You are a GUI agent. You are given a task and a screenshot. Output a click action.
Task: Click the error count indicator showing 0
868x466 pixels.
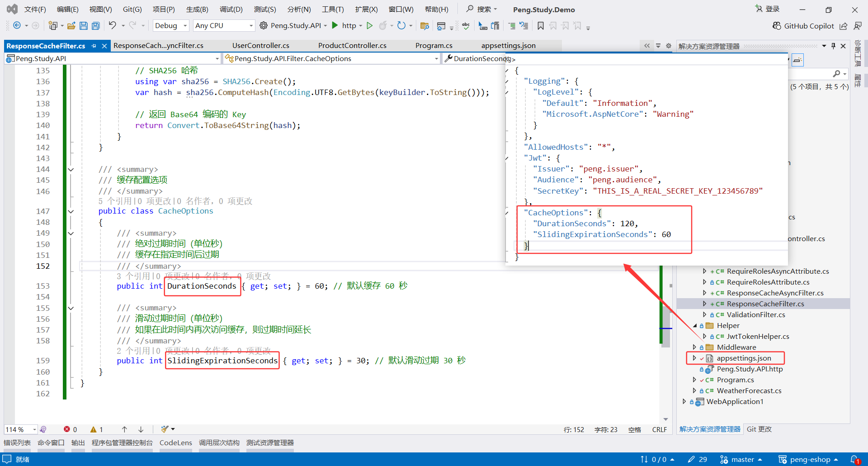coord(71,429)
